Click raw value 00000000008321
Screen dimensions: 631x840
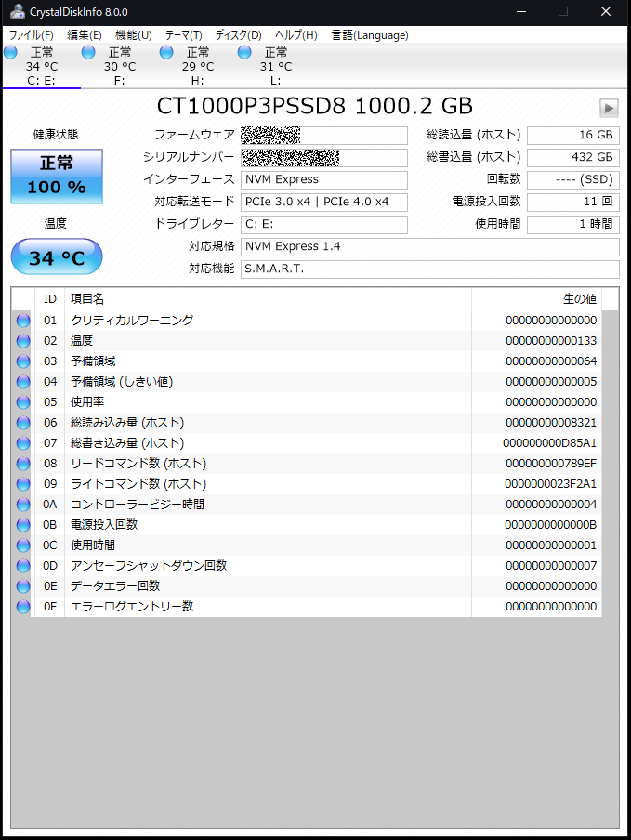click(x=551, y=423)
